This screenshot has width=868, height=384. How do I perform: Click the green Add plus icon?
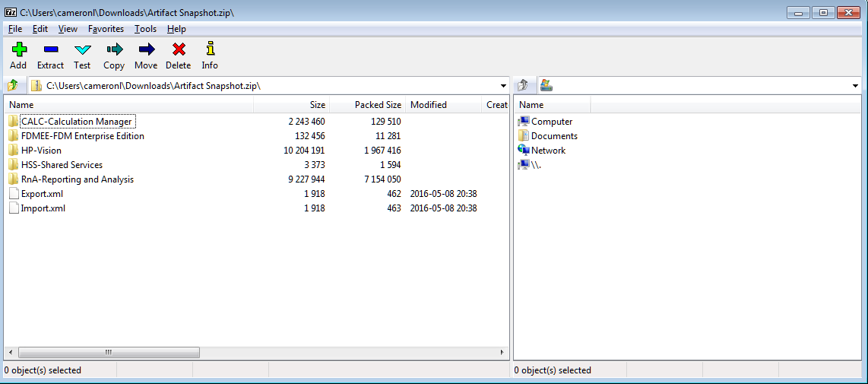click(x=18, y=50)
